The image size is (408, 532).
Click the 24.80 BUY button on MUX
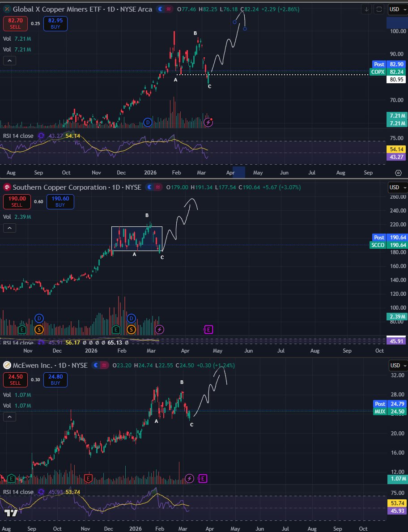click(55, 380)
